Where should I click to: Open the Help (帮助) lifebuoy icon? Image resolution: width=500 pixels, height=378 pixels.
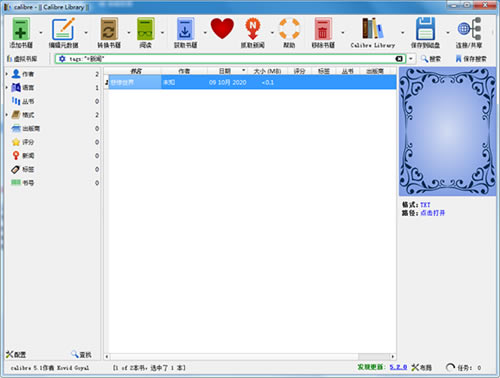click(x=289, y=33)
